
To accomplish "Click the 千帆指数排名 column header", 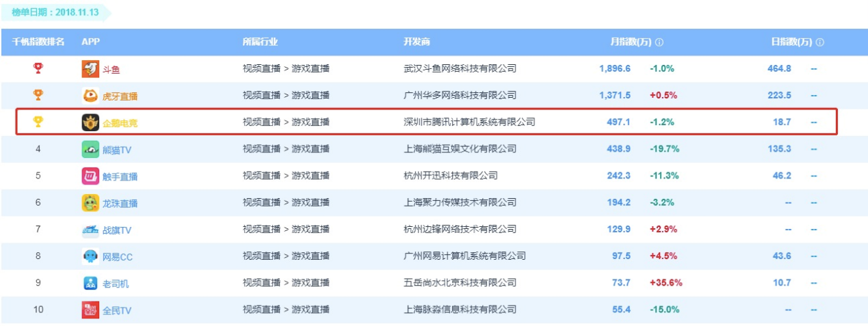I will (x=38, y=42).
